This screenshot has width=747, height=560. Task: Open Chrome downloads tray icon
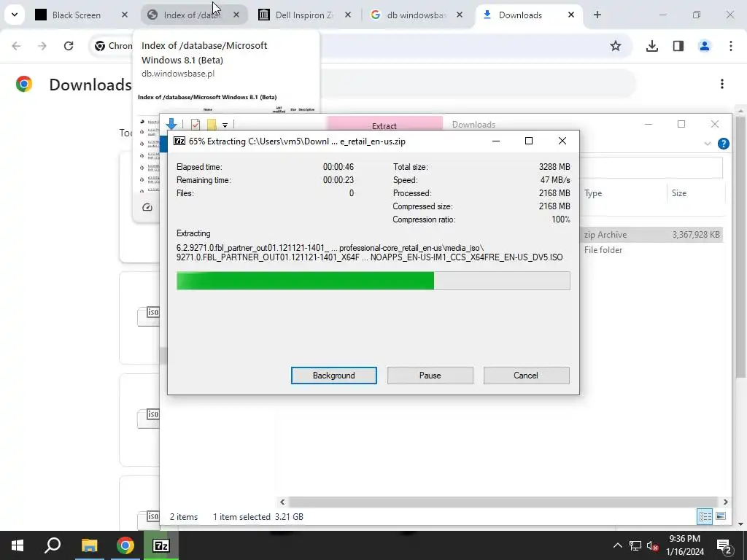point(651,46)
